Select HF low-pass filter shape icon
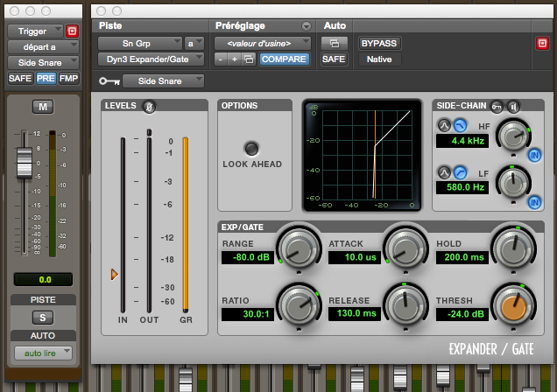 pos(460,126)
